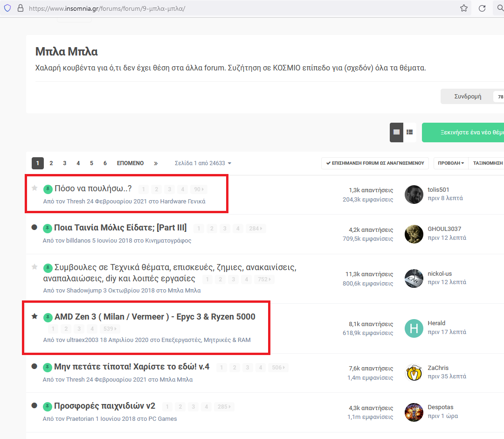Open Hardware Γενικά forum link
The width and height of the screenshot is (504, 439).
(183, 202)
